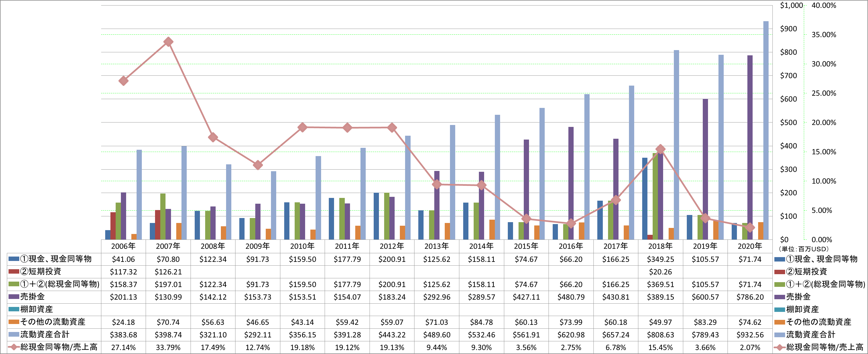Image resolution: width=868 pixels, height=354 pixels.
Task: Click the left row label 売掛金
Action: [32, 297]
